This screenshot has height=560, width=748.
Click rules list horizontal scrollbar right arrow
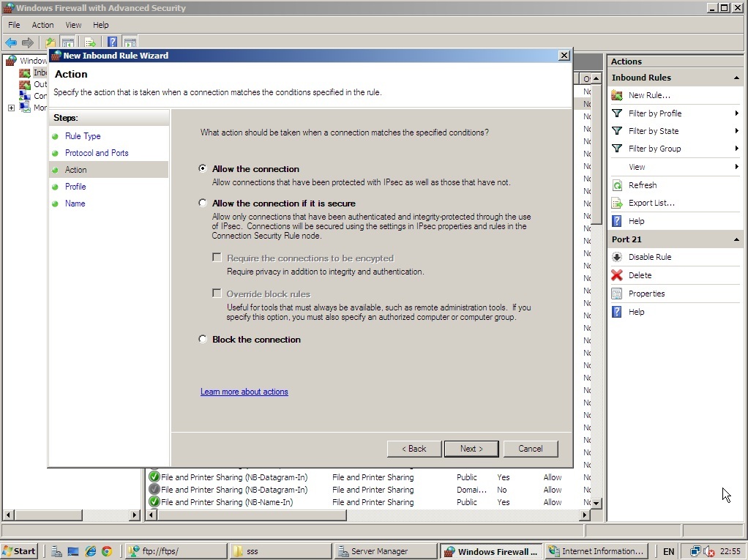[584, 515]
